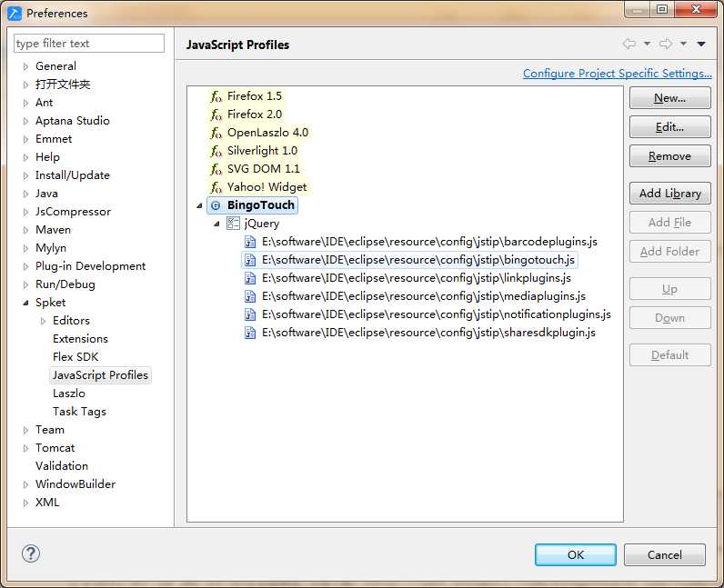Select the Help tree entry
Image resolution: width=724 pixels, height=588 pixels.
(47, 157)
